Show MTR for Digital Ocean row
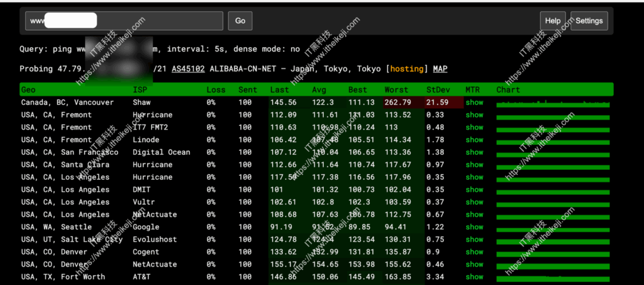 (474, 152)
